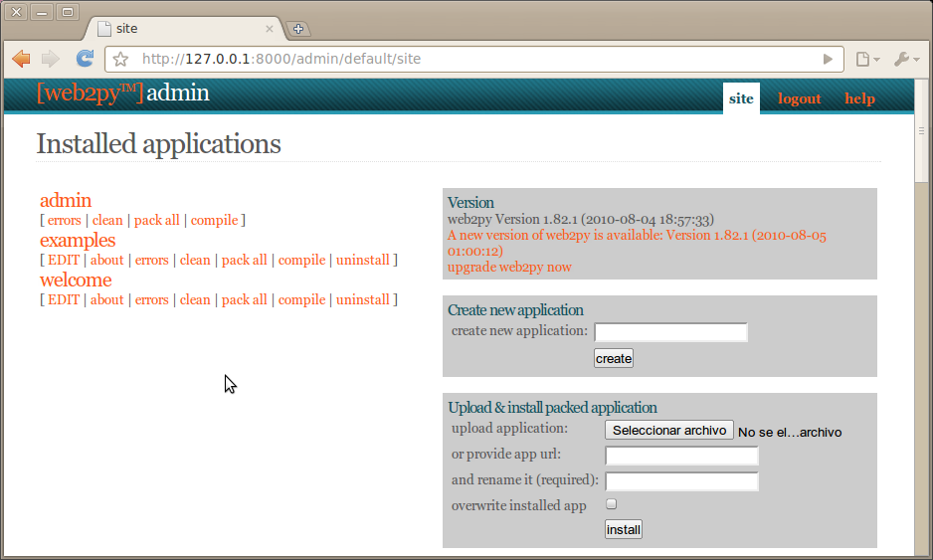Click 'uninstall' for the welcome app
This screenshot has height=560, width=933.
[363, 300]
